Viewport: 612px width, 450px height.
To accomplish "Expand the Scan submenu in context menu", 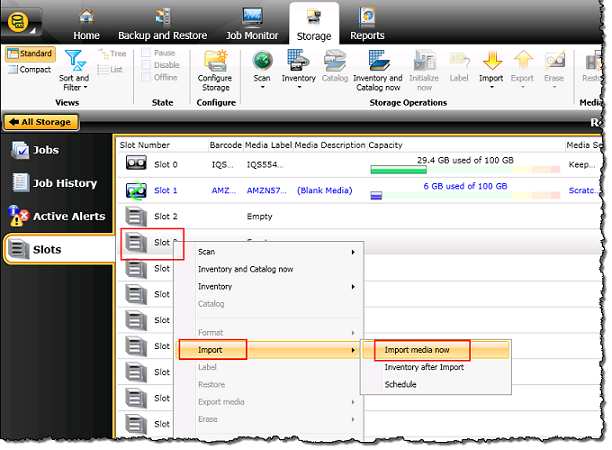I will (275, 252).
